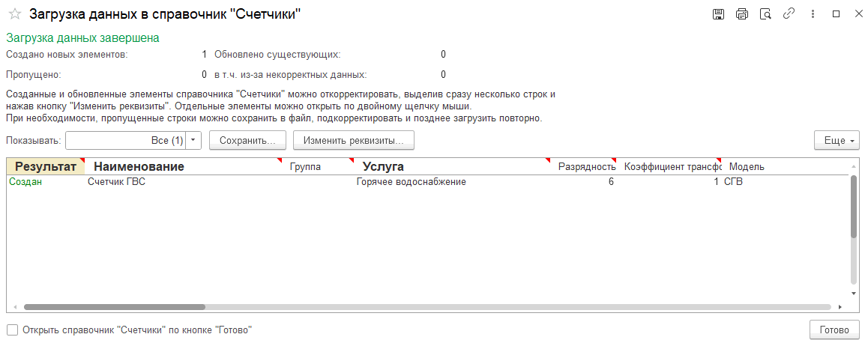
Task: Click the 'Пропущено:' label
Action: pyautogui.click(x=33, y=74)
